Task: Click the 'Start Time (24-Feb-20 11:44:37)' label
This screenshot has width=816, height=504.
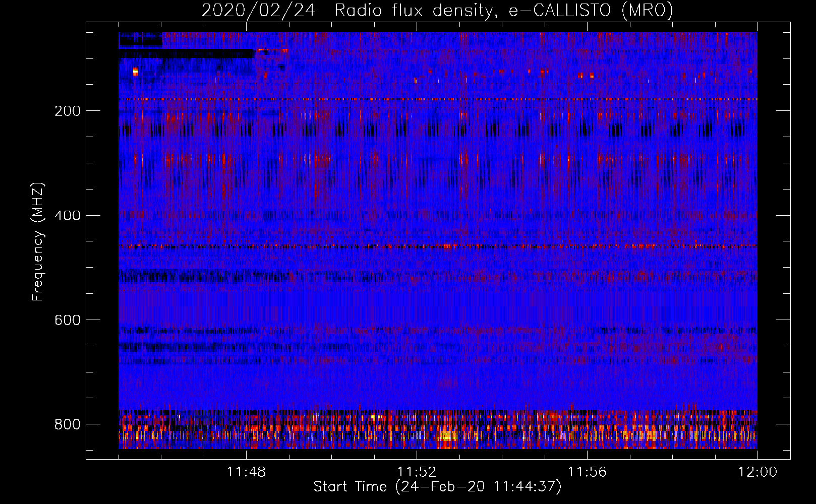Action: point(437,487)
